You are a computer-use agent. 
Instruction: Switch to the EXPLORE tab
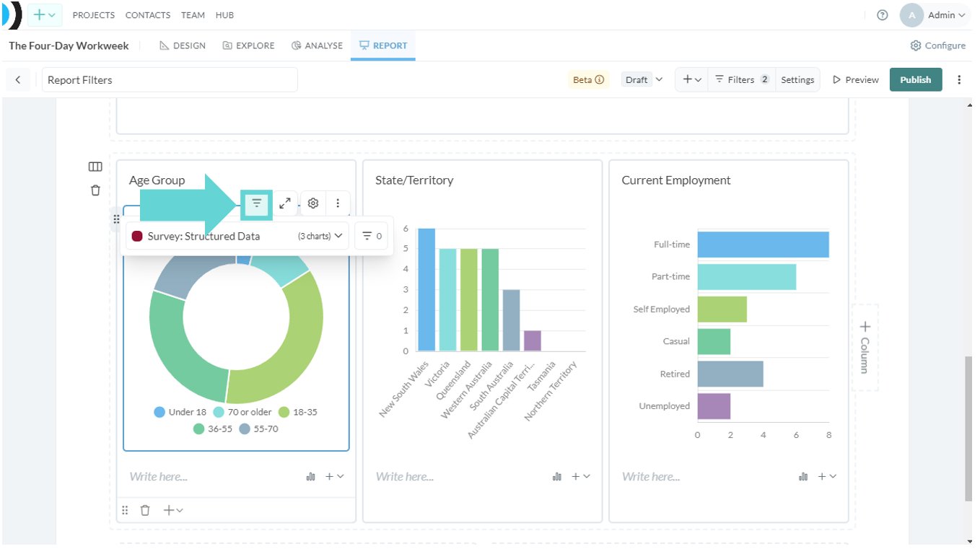(249, 45)
